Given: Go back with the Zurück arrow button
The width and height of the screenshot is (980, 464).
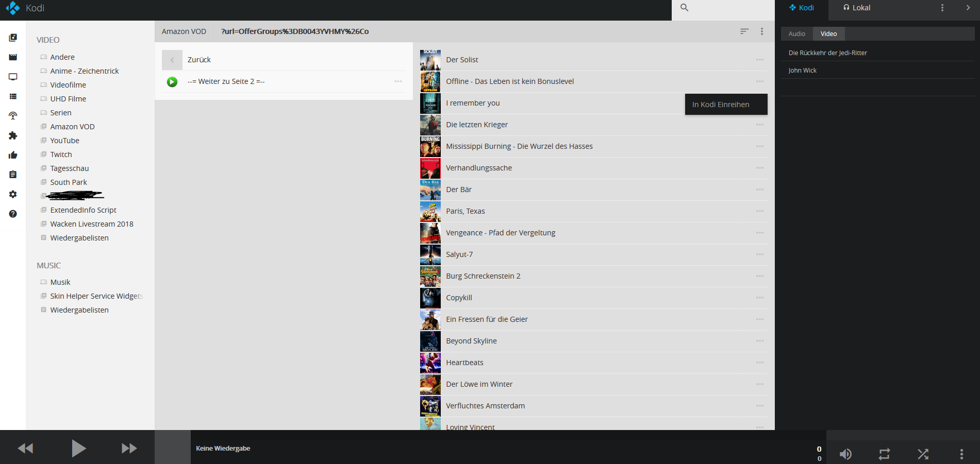Looking at the screenshot, I should [x=172, y=60].
